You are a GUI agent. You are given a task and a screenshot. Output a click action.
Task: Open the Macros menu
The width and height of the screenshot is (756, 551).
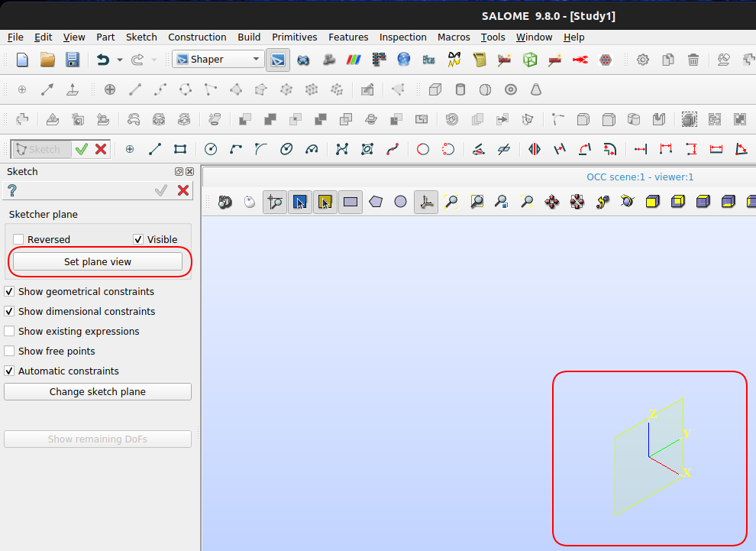click(454, 37)
